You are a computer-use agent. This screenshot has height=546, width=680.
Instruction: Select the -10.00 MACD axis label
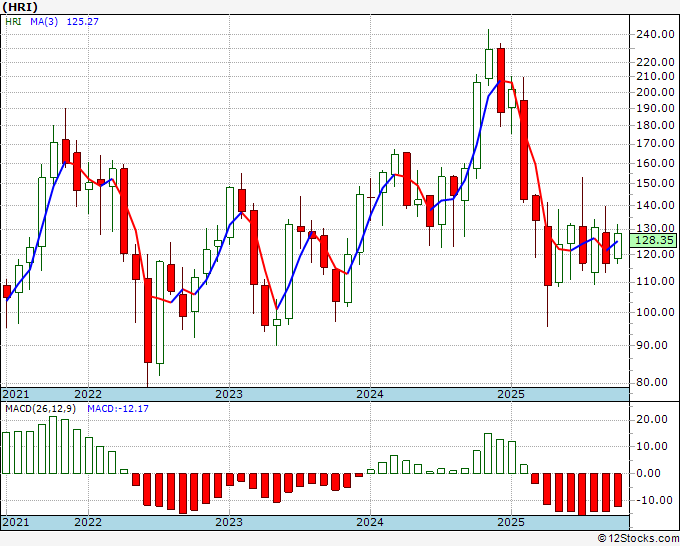coord(652,500)
